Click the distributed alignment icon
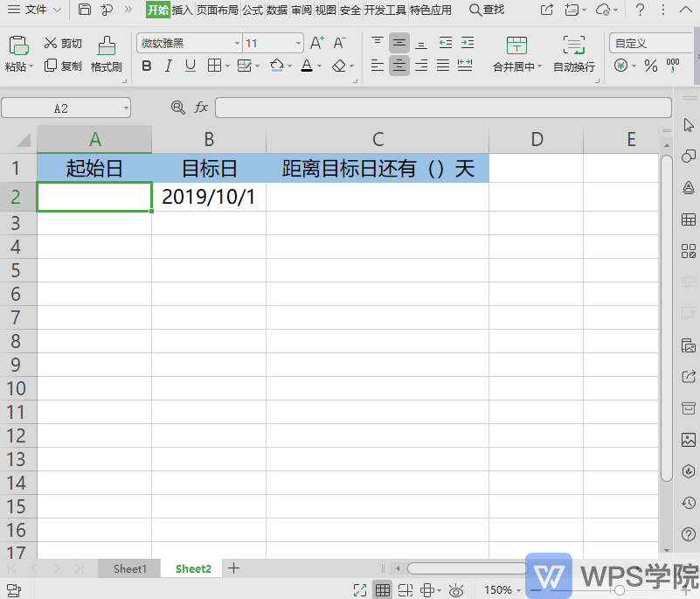 point(465,66)
